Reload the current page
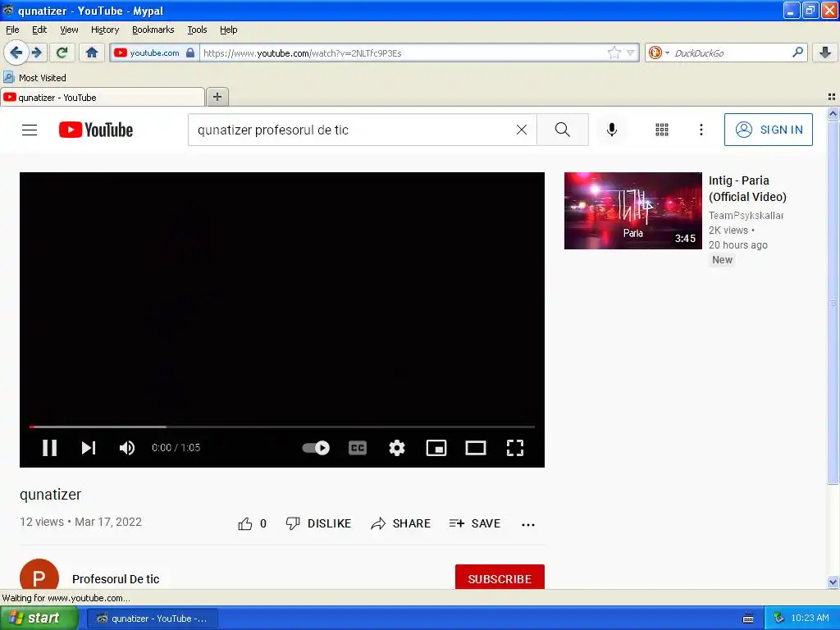 point(62,52)
